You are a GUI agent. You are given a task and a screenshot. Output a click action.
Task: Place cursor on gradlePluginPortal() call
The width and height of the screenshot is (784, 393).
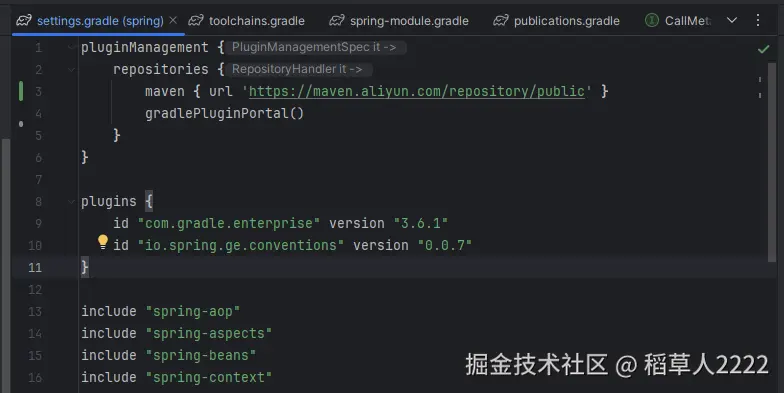coord(224,114)
